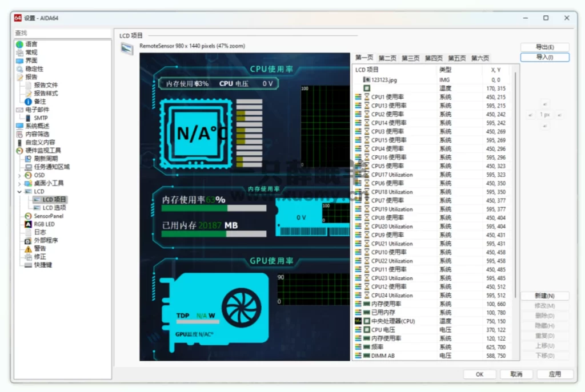Screen dimensions: 585x392
Task: Open the 电子邮件 envelope icon
Action: [20, 110]
